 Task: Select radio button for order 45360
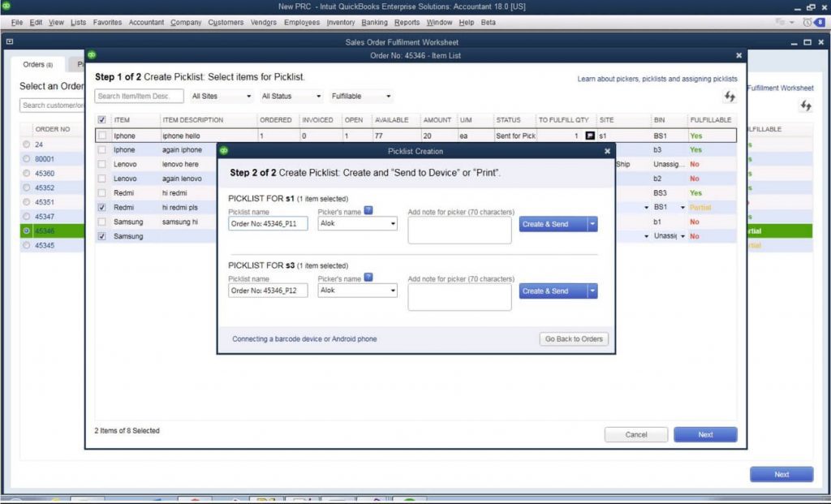click(27, 174)
